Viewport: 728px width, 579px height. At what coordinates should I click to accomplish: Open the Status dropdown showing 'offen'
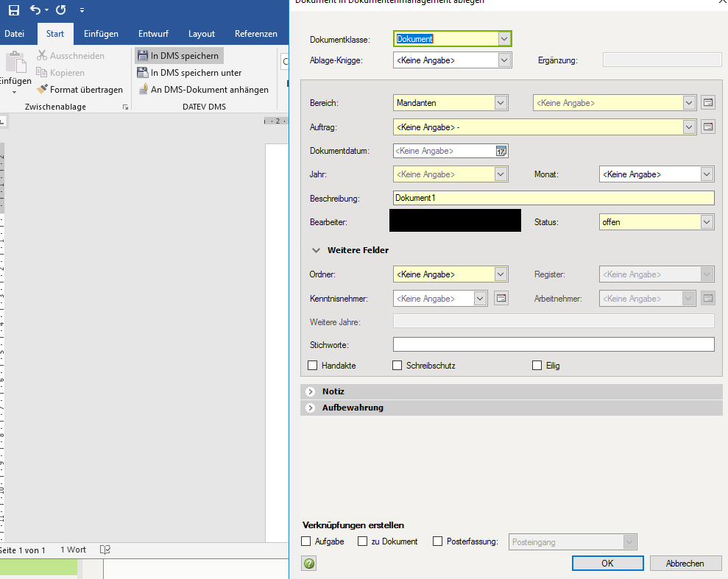707,221
